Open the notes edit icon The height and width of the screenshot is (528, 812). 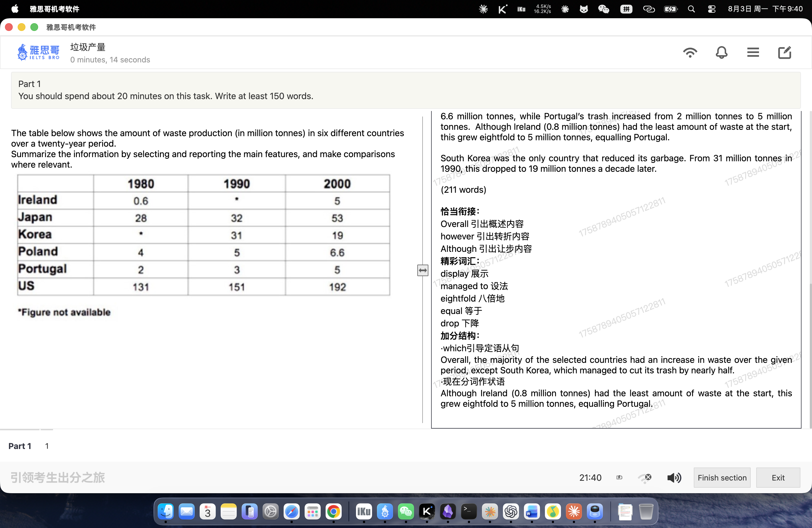tap(784, 52)
